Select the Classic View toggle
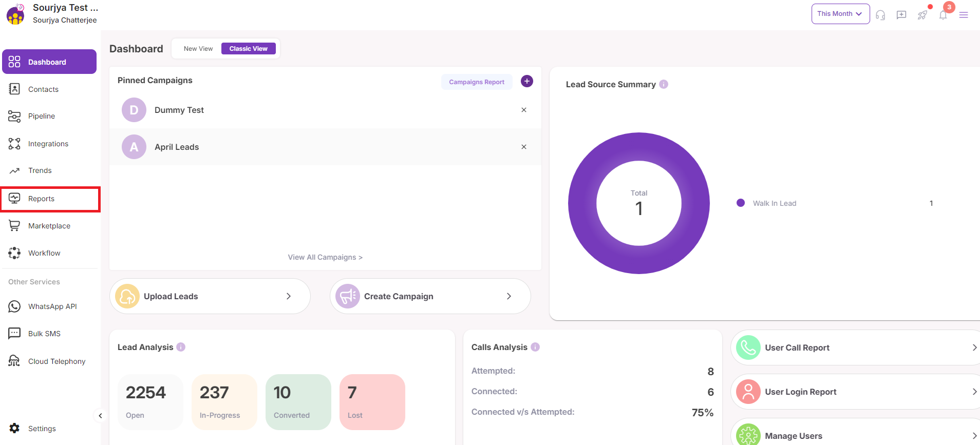 coord(248,49)
